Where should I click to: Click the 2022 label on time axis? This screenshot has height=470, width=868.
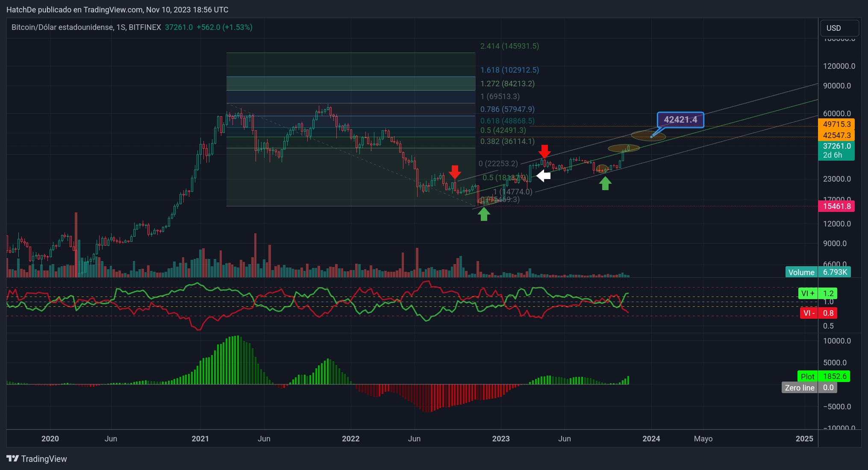[350, 438]
